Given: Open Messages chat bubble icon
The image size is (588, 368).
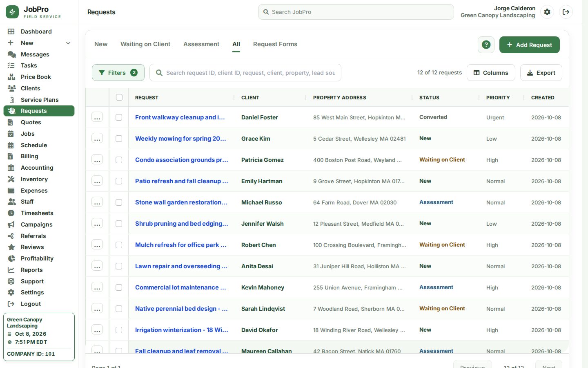Looking at the screenshot, I should tap(11, 54).
